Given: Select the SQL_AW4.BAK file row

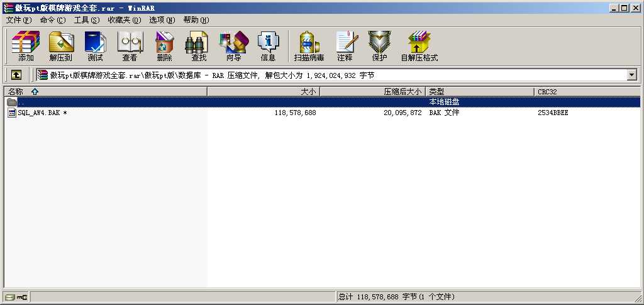Looking at the screenshot, I should pyautogui.click(x=322, y=113).
